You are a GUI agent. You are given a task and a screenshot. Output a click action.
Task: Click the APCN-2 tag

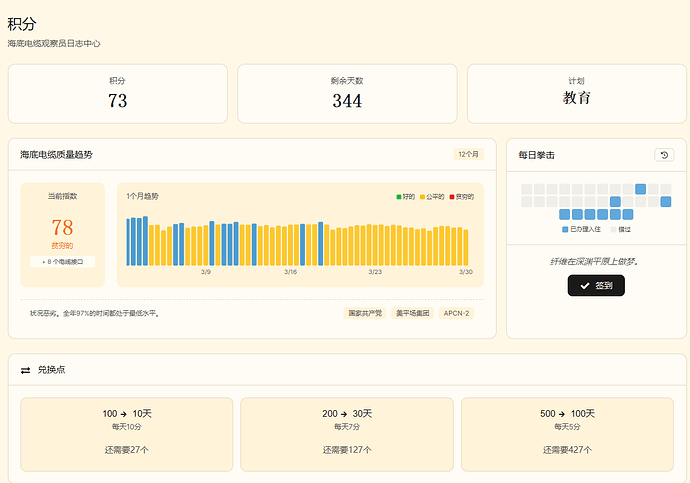[x=456, y=313]
